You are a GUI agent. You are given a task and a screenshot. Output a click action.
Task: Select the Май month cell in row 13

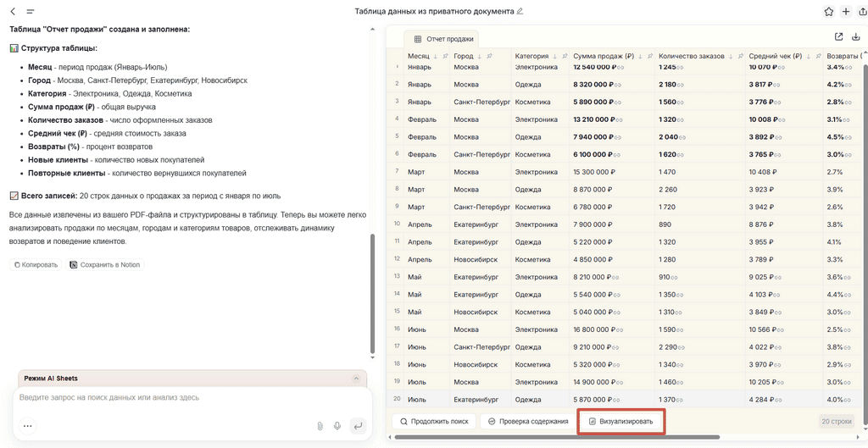tap(427, 277)
